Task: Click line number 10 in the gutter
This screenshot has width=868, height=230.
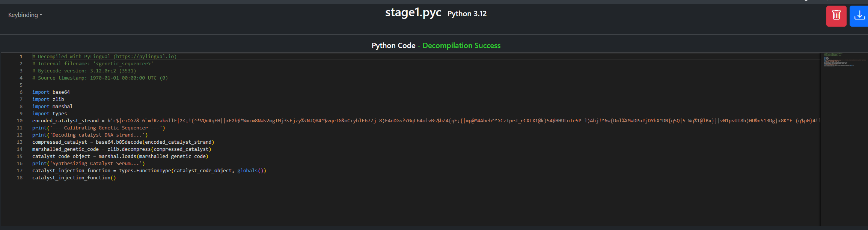Action: pos(20,121)
